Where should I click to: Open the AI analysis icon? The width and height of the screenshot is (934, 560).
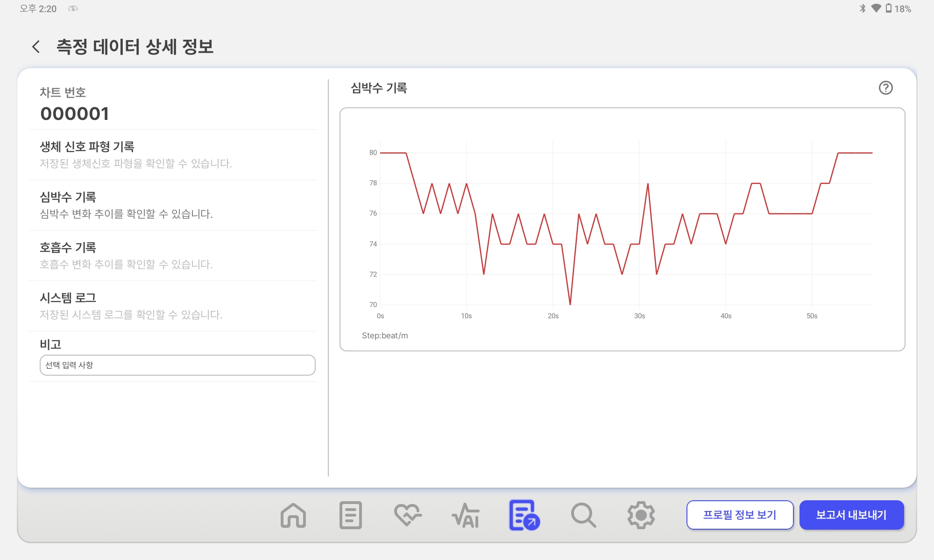click(466, 515)
